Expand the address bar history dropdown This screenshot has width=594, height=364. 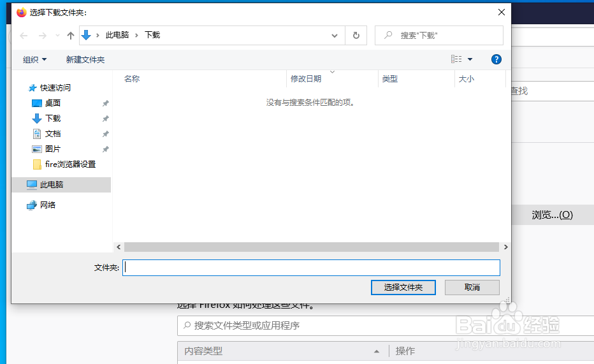pos(335,36)
